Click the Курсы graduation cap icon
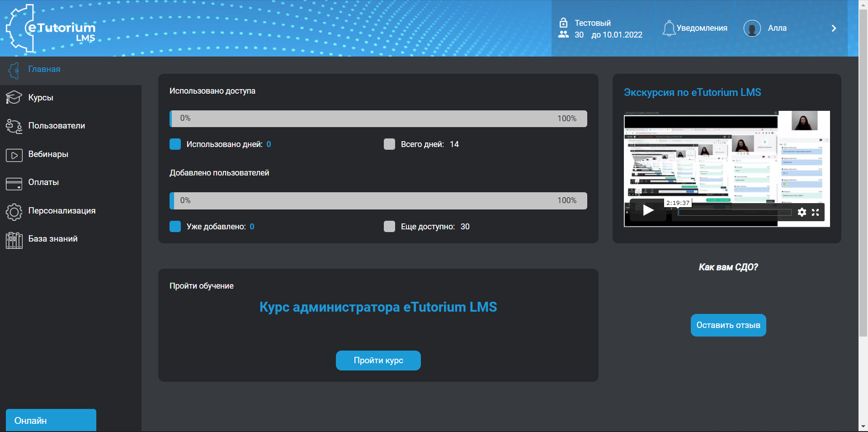This screenshot has height=432, width=868. point(14,97)
